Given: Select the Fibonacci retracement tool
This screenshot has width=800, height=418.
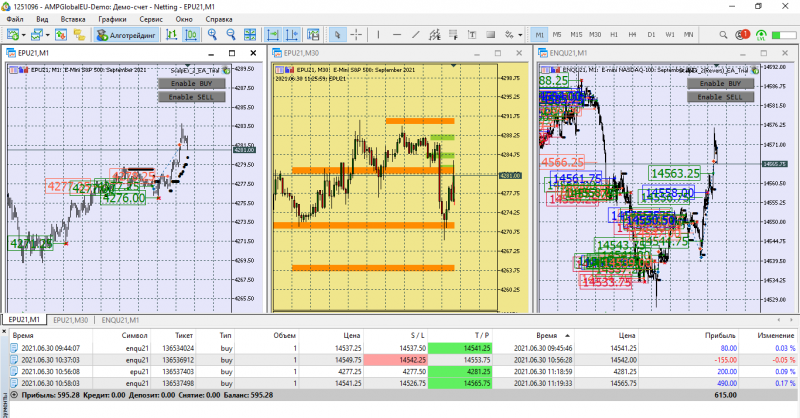Looking at the screenshot, I should tap(453, 35).
